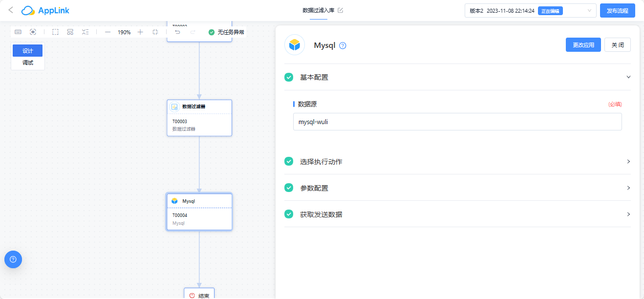This screenshot has height=299, width=644.
Task: Click the Mysql app icon in panel header
Action: 295,45
